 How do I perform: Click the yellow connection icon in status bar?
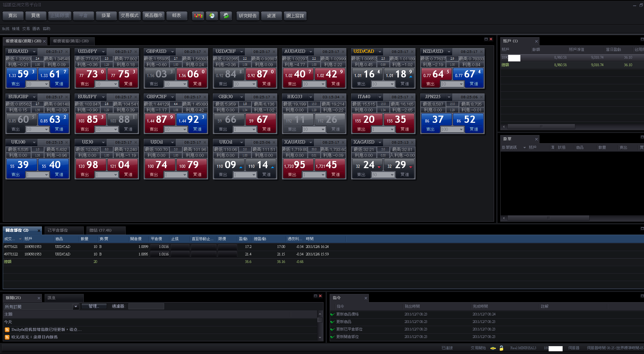pos(493,348)
